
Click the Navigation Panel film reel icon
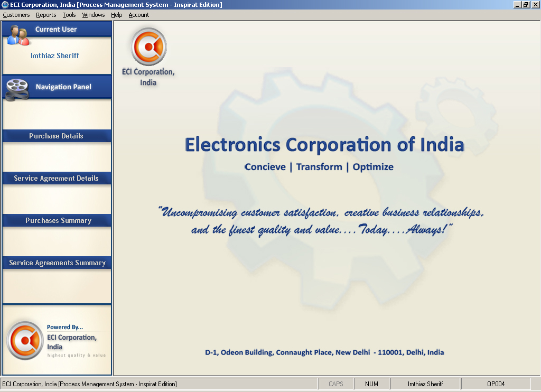[x=17, y=88]
